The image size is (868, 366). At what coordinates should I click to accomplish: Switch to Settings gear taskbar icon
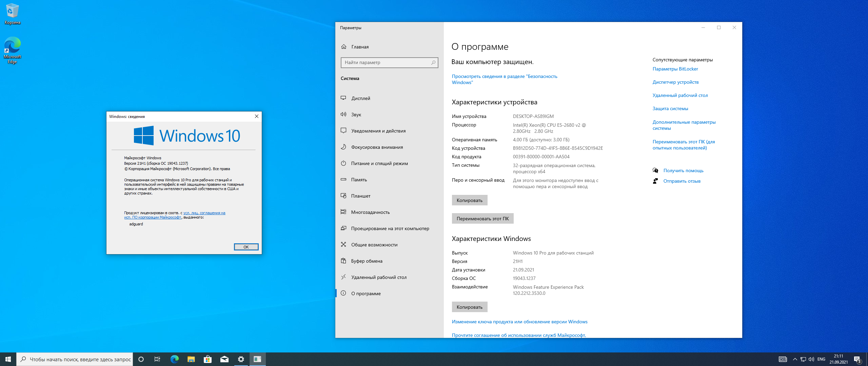(x=241, y=359)
